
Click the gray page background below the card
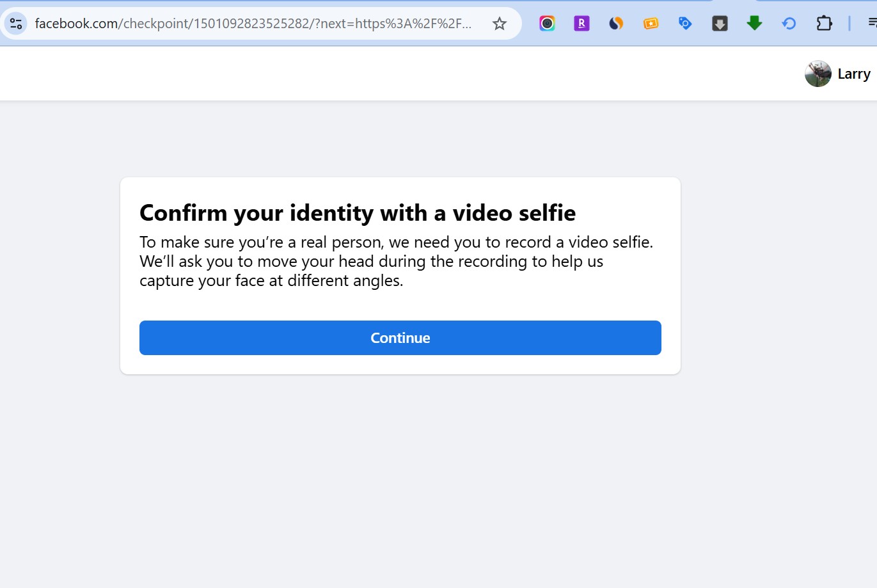coord(400,480)
